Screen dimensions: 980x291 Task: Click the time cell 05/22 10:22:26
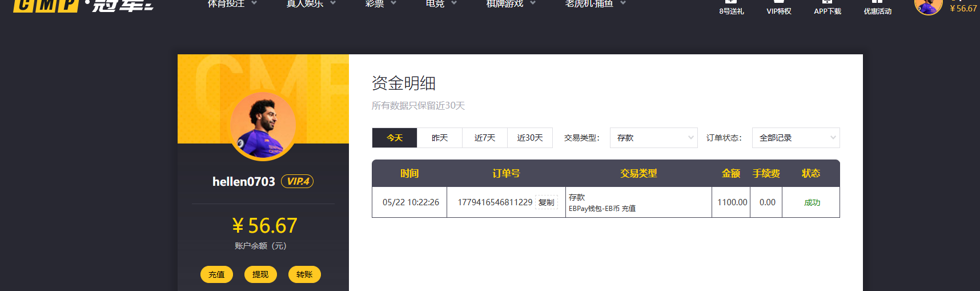point(411,202)
